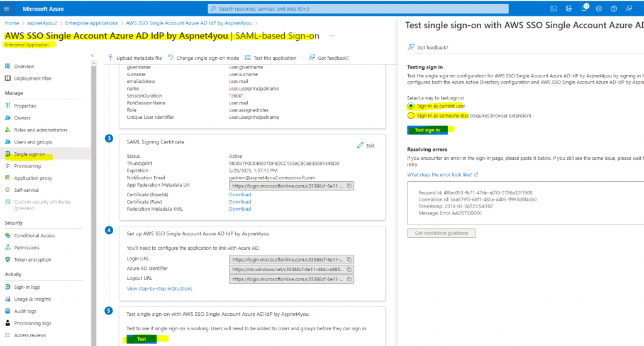Click the Test sign in button
This screenshot has width=644, height=346.
427,130
